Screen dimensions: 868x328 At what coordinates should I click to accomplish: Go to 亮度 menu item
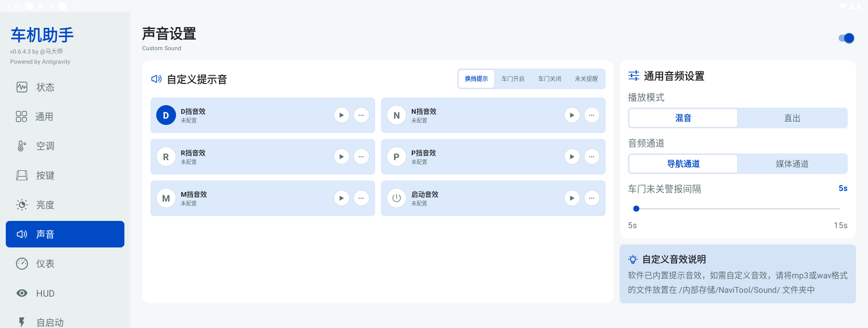65,205
